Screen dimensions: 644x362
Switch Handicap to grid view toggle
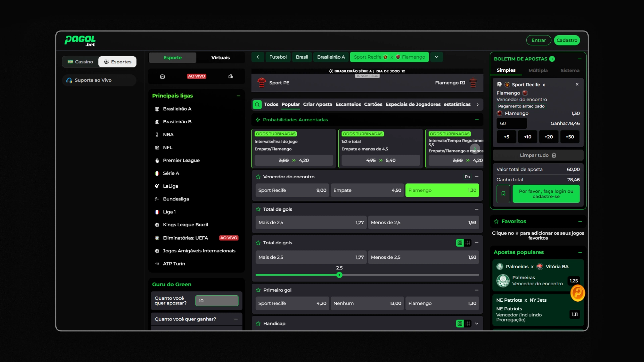pyautogui.click(x=460, y=323)
